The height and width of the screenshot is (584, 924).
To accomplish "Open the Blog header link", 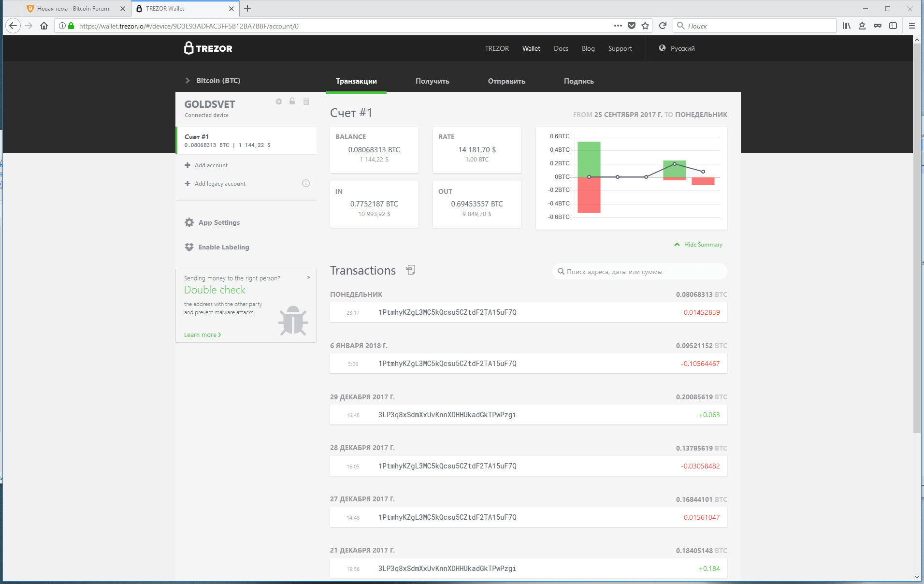I will tap(588, 48).
